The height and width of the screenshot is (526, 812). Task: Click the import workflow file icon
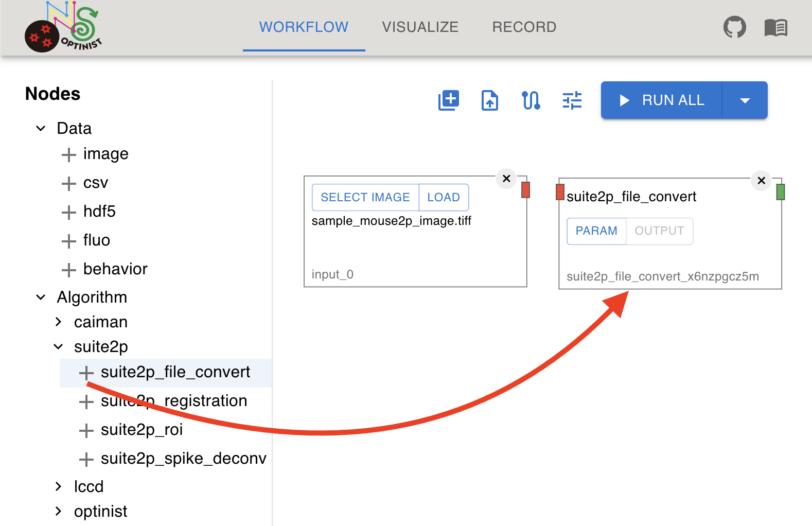[x=490, y=100]
